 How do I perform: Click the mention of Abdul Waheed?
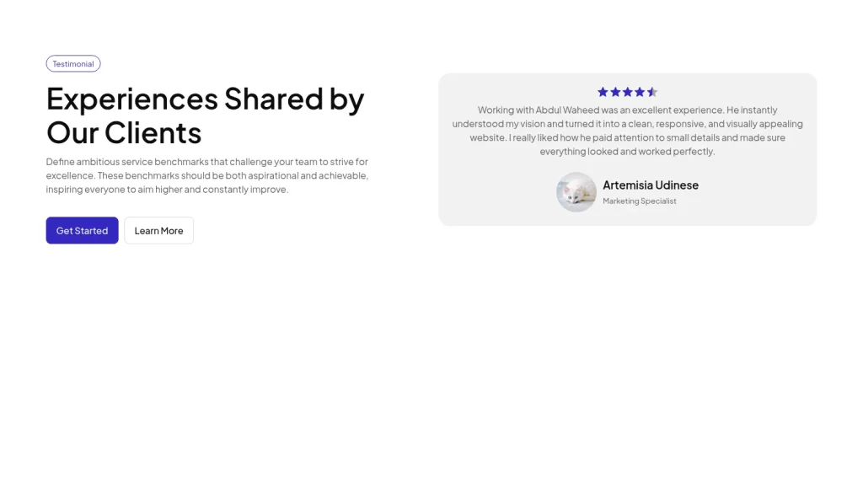pyautogui.click(x=569, y=110)
